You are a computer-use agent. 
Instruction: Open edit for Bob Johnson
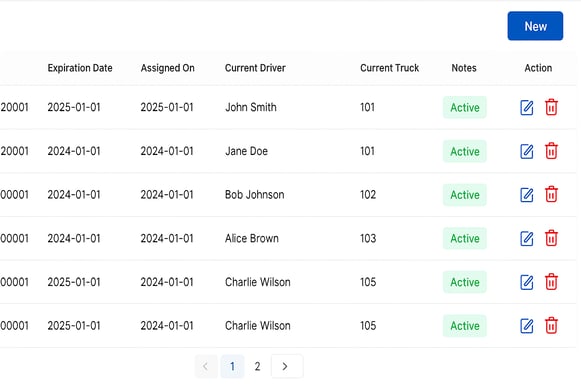(527, 195)
